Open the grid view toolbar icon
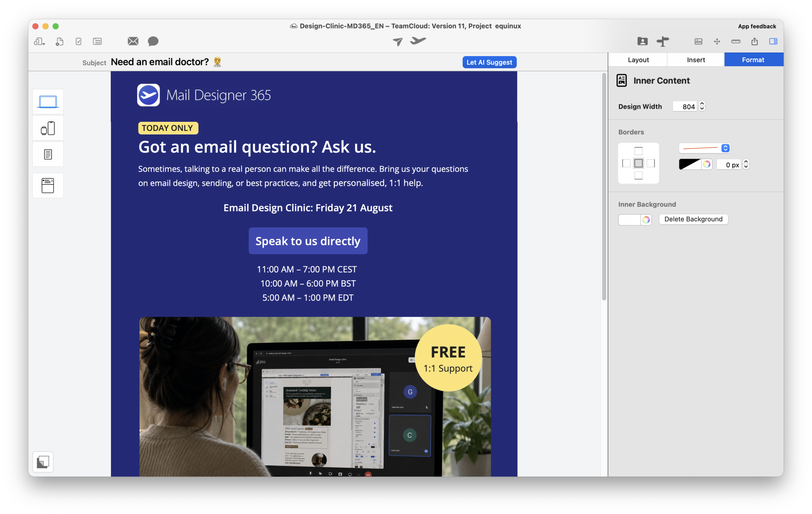The height and width of the screenshot is (514, 812). 97,42
